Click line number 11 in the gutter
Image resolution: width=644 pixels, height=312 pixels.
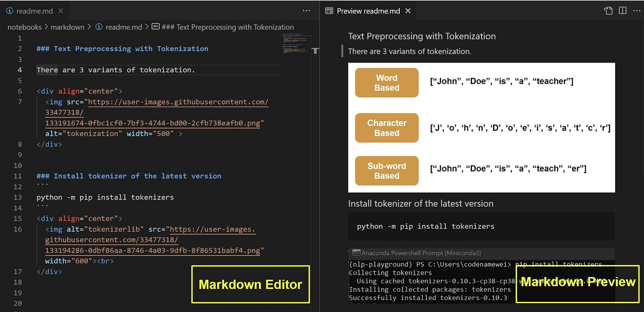coord(17,176)
